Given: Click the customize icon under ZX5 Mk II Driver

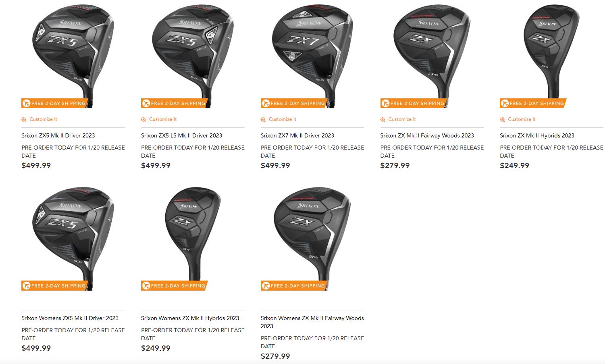Looking at the screenshot, I should click(x=24, y=119).
